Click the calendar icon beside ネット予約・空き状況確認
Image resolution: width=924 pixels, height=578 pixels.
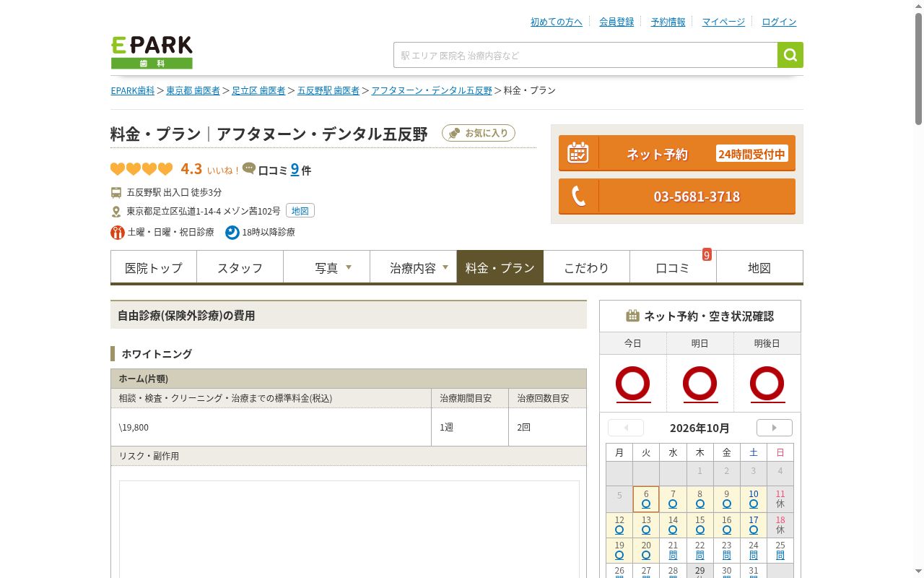click(633, 316)
